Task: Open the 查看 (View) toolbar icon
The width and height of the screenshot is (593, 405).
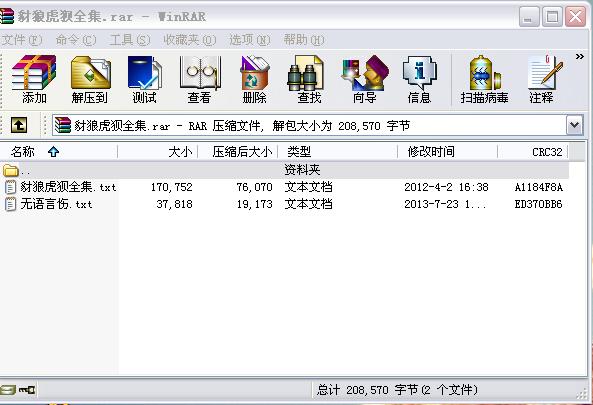Action: click(x=199, y=79)
